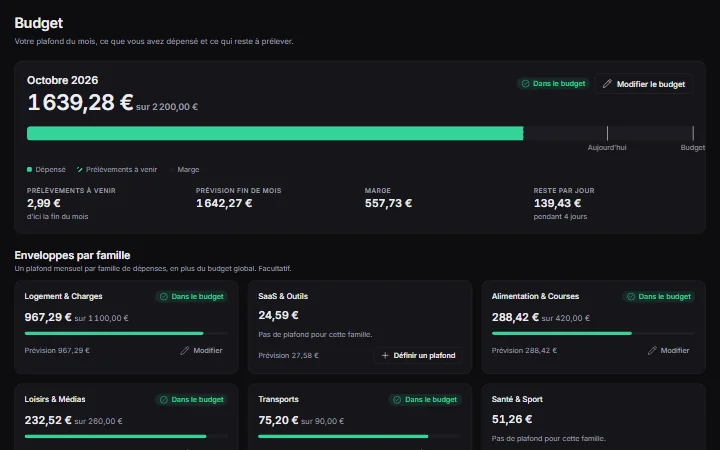Click the Aujourd'hui marker on the budget bar

point(607,134)
